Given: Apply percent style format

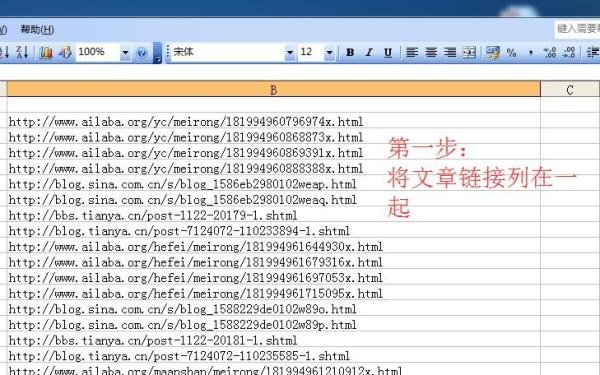Looking at the screenshot, I should pyautogui.click(x=512, y=52).
